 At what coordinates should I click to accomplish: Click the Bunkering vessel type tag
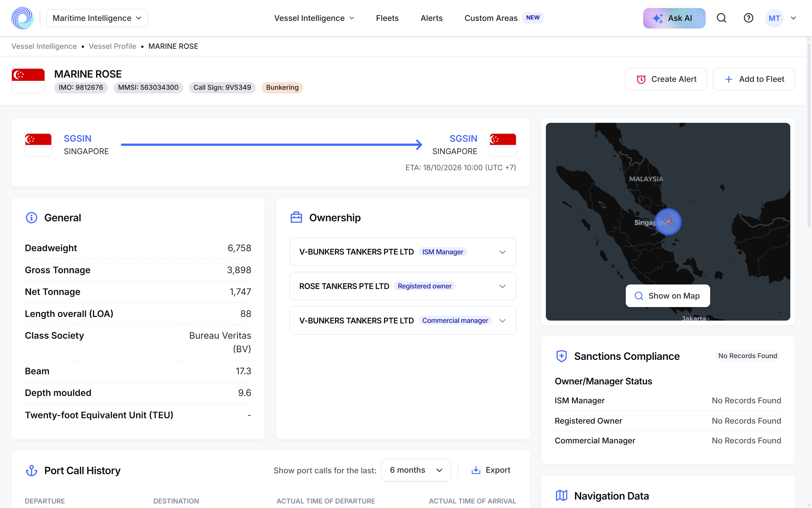tap(282, 87)
